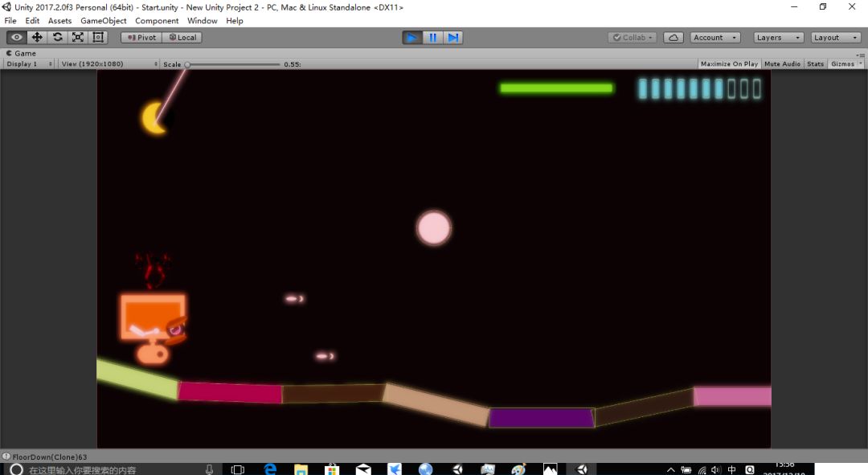The height and width of the screenshot is (475, 868).
Task: Toggle Maximize On Play
Action: (x=729, y=64)
